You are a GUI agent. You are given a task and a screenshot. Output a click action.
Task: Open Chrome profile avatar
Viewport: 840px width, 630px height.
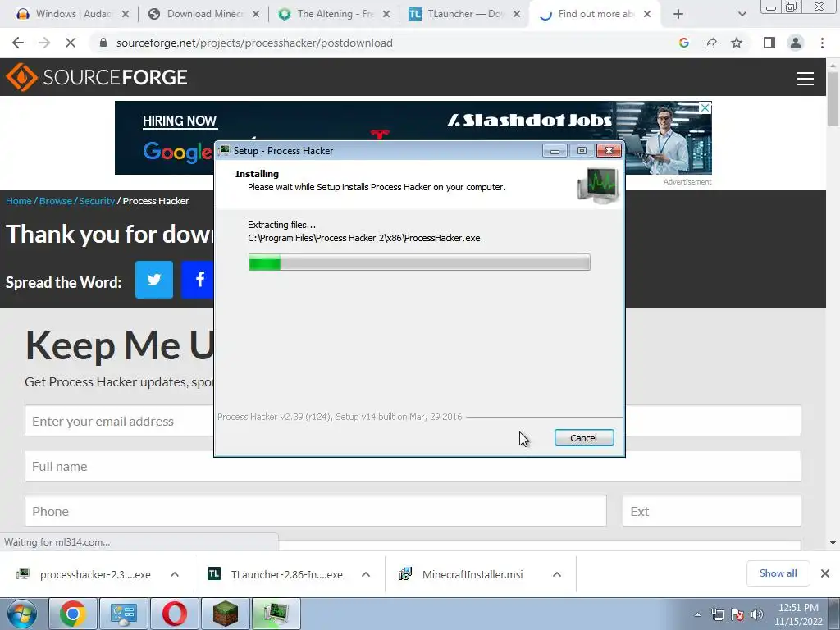pos(796,43)
